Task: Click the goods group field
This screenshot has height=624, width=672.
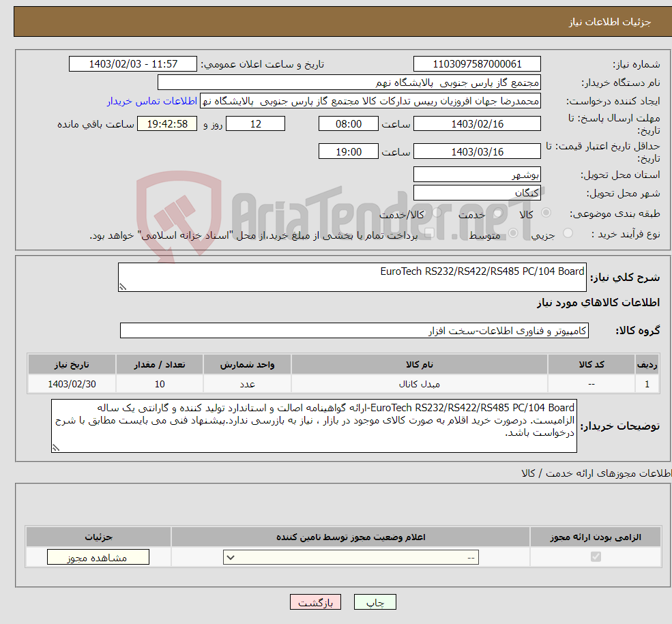Action: point(354,330)
